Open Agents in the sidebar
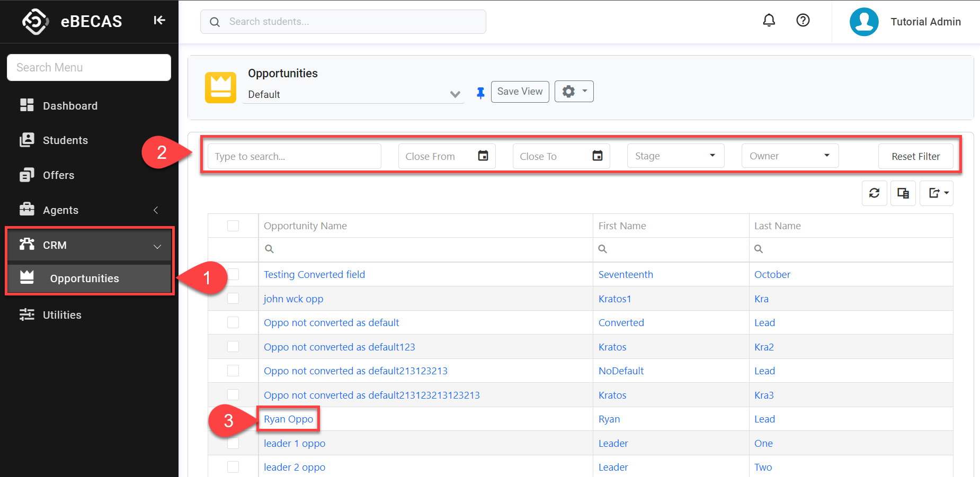 pyautogui.click(x=60, y=210)
